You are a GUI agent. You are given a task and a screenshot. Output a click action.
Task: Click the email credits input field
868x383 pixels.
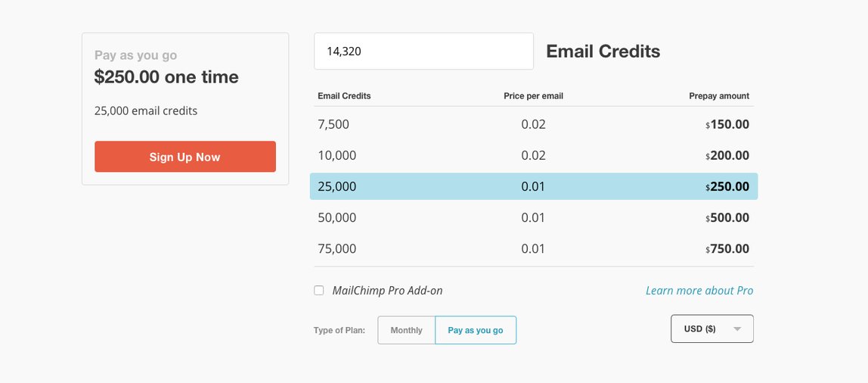[423, 51]
